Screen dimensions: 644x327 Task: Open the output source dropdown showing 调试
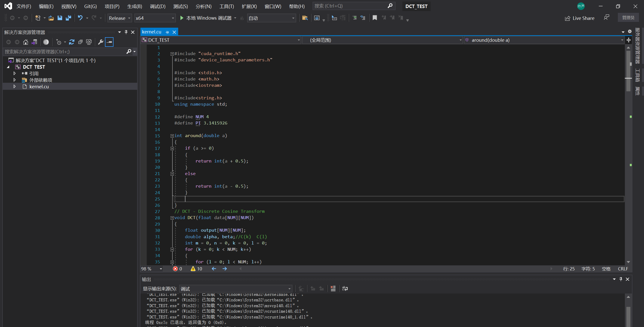pos(236,289)
